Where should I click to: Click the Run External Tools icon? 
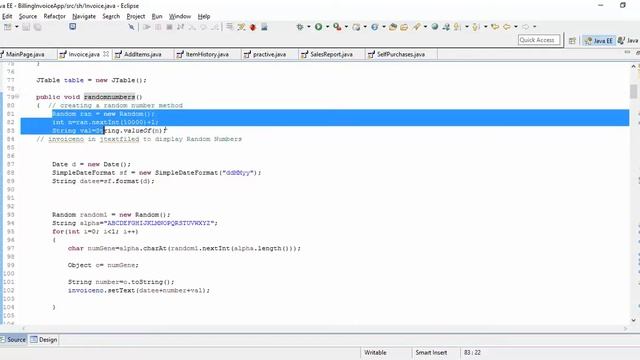click(337, 27)
